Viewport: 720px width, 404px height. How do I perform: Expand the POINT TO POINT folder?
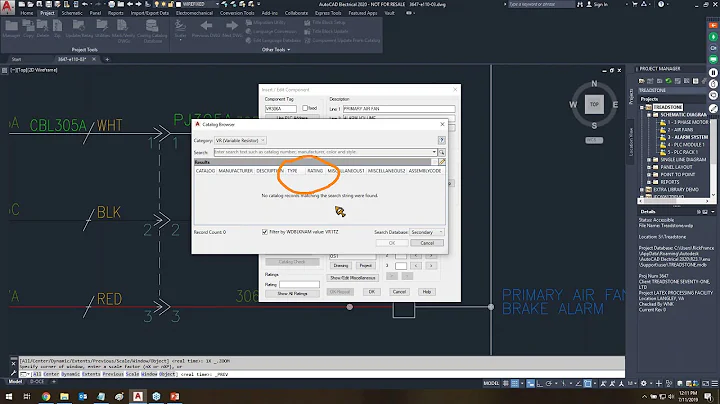click(x=649, y=174)
